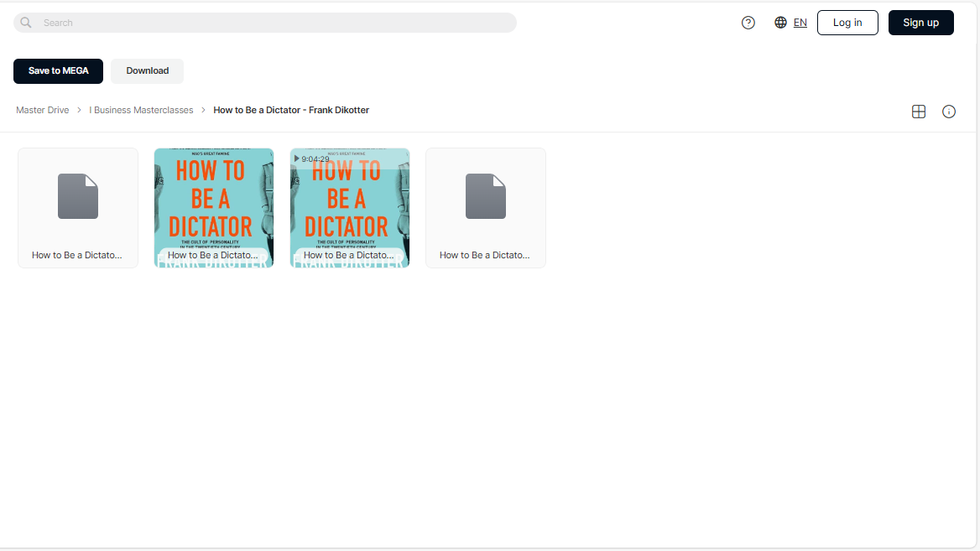This screenshot has height=551, width=980.
Task: Click the Search input field
Action: point(265,23)
